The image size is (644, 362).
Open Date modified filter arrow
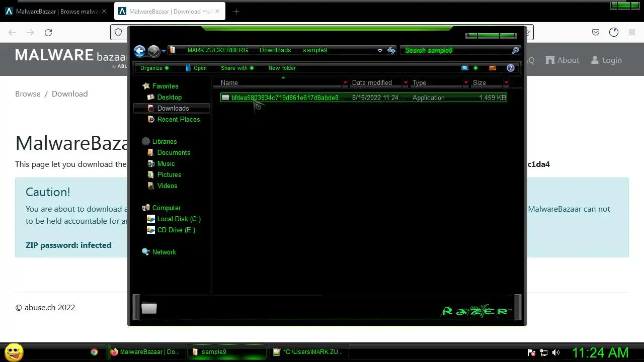coord(406,82)
